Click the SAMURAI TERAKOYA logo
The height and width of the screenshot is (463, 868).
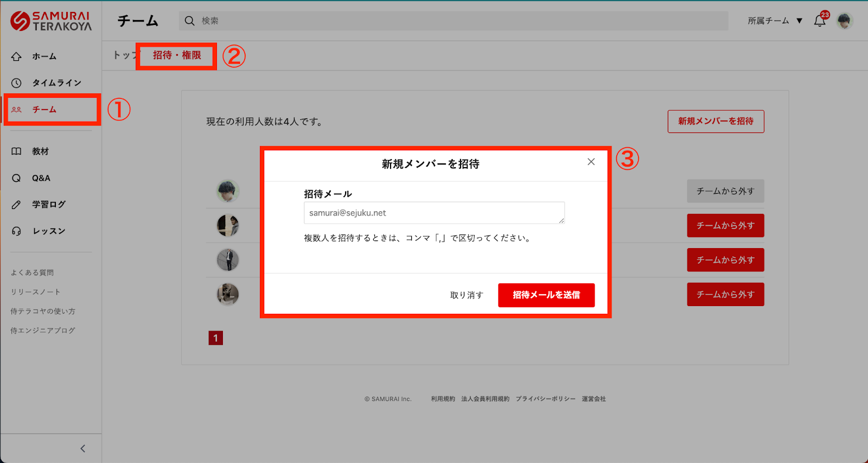(51, 21)
